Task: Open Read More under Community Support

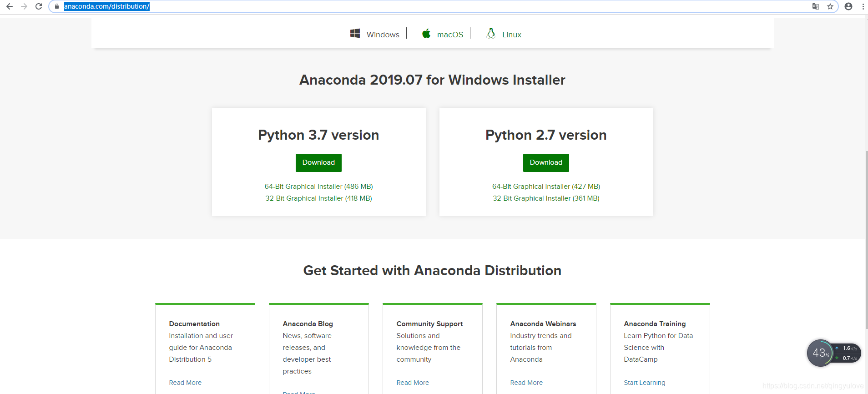Action: tap(413, 383)
